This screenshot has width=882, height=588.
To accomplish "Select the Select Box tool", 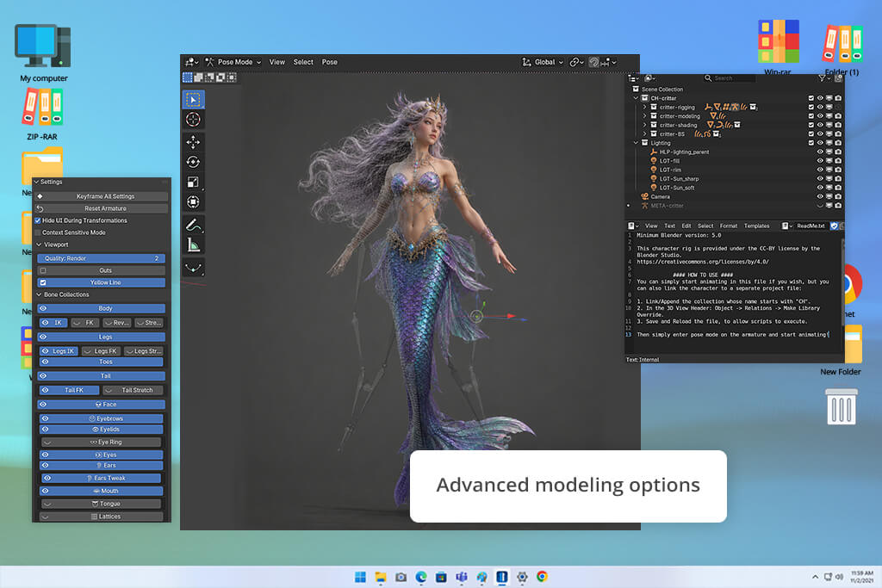I will click(194, 100).
